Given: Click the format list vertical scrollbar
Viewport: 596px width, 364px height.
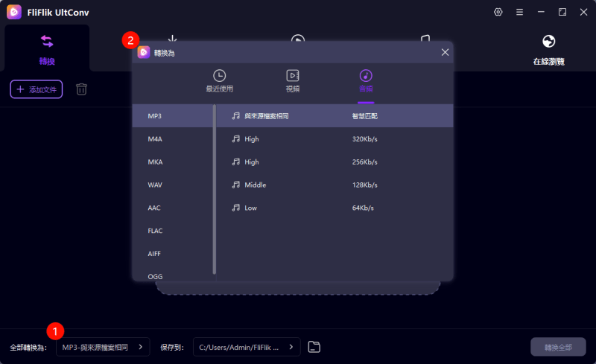Looking at the screenshot, I should pyautogui.click(x=215, y=190).
